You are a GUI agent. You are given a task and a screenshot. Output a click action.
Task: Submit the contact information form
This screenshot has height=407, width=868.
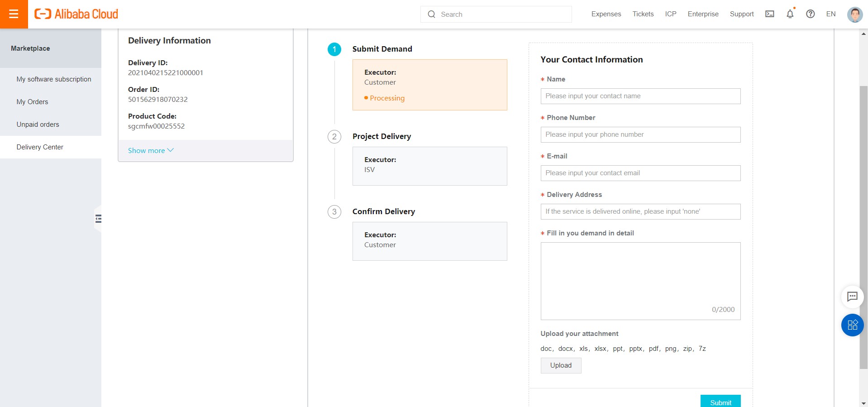click(720, 402)
